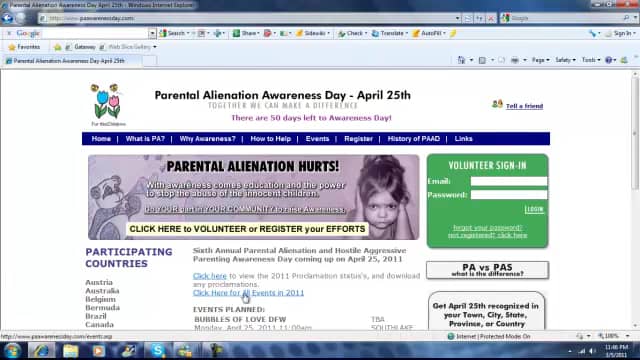This screenshot has height=360, width=640.
Task: Open the Windows Explorer folder taskbar icon
Action: 70,351
